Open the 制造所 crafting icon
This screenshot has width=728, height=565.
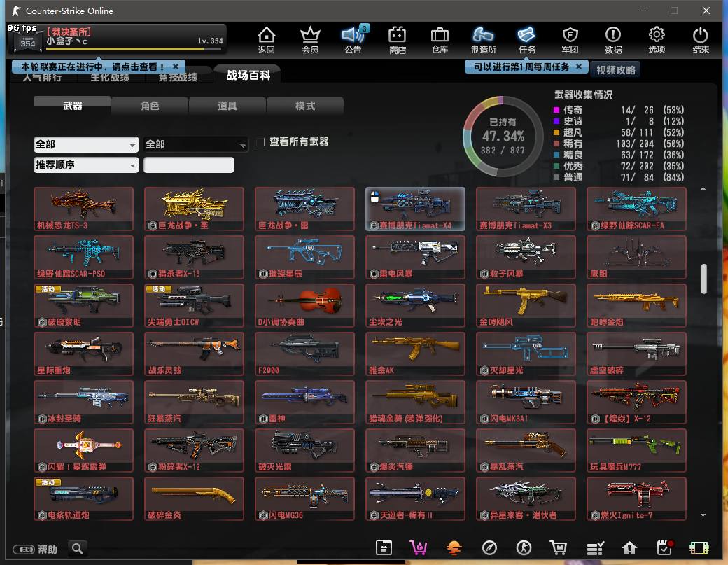(x=483, y=41)
